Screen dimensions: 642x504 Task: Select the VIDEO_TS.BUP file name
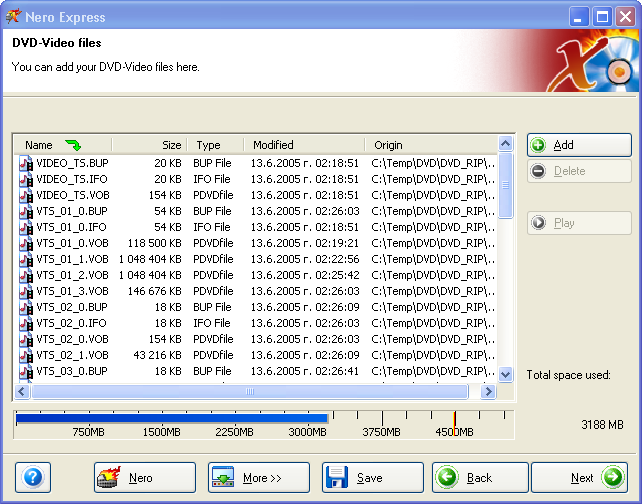tap(72, 163)
